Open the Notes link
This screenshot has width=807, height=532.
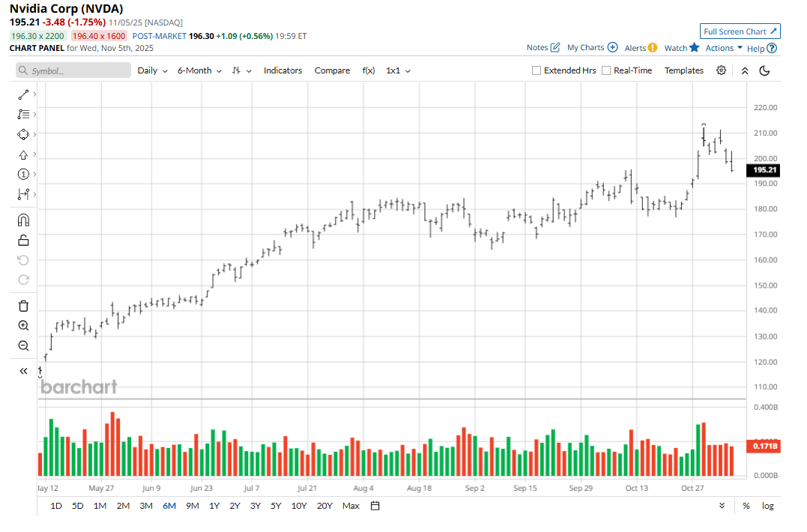tap(537, 47)
